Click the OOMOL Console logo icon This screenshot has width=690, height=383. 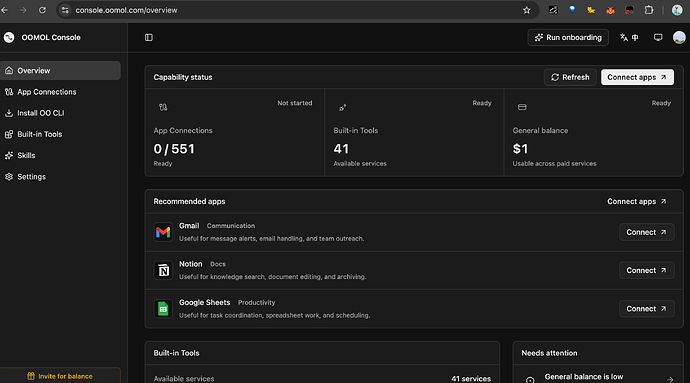9,37
